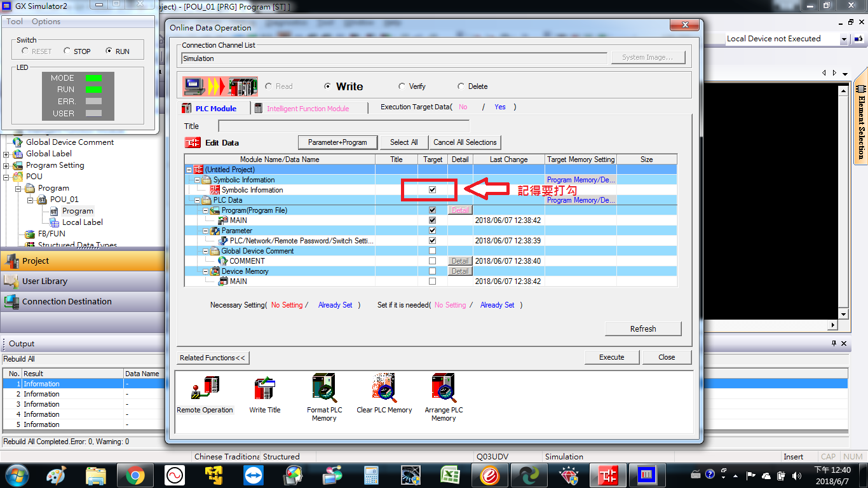Open Google Chrome from the taskbar
This screenshot has width=868, height=488.
pos(134,475)
